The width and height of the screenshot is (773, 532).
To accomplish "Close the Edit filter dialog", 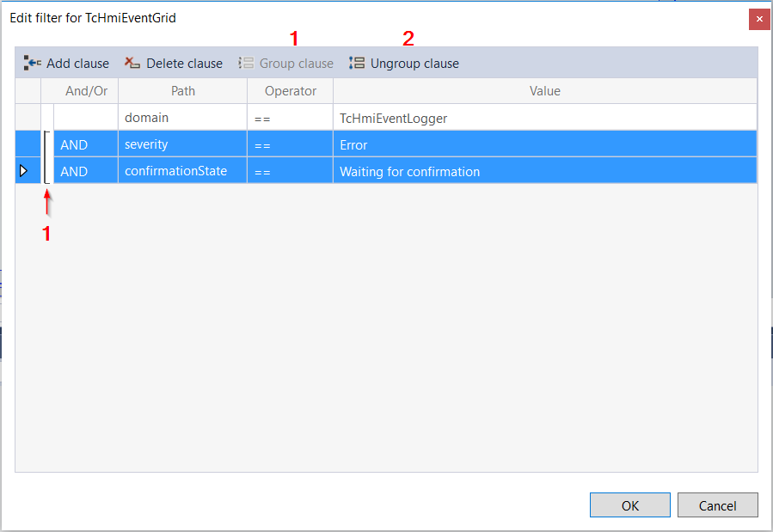I will [x=759, y=19].
